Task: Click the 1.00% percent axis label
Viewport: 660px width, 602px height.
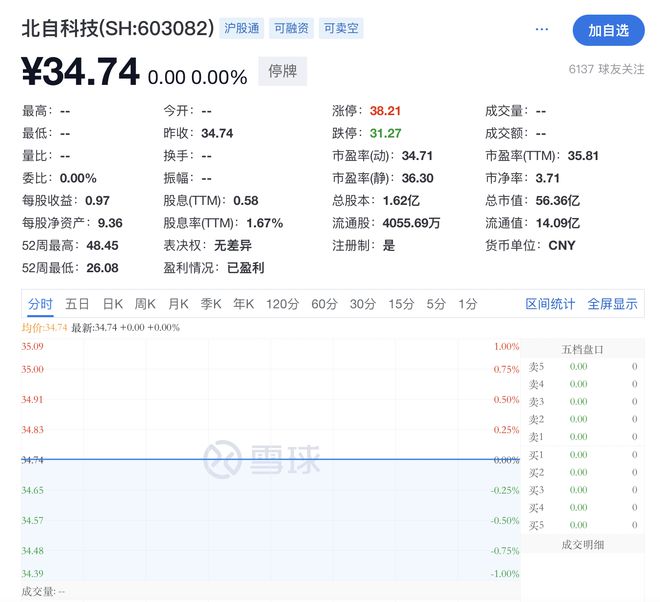Action: pyautogui.click(x=506, y=346)
